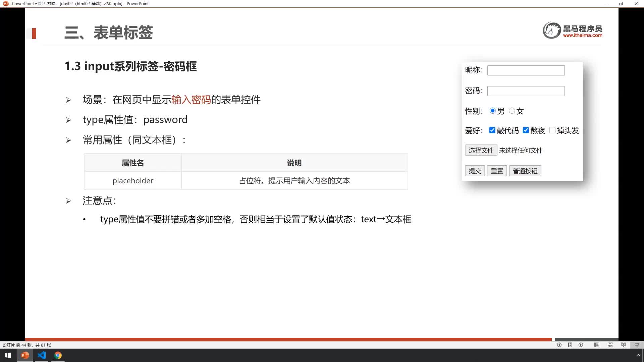Click the 昵称 text input field

(x=526, y=70)
